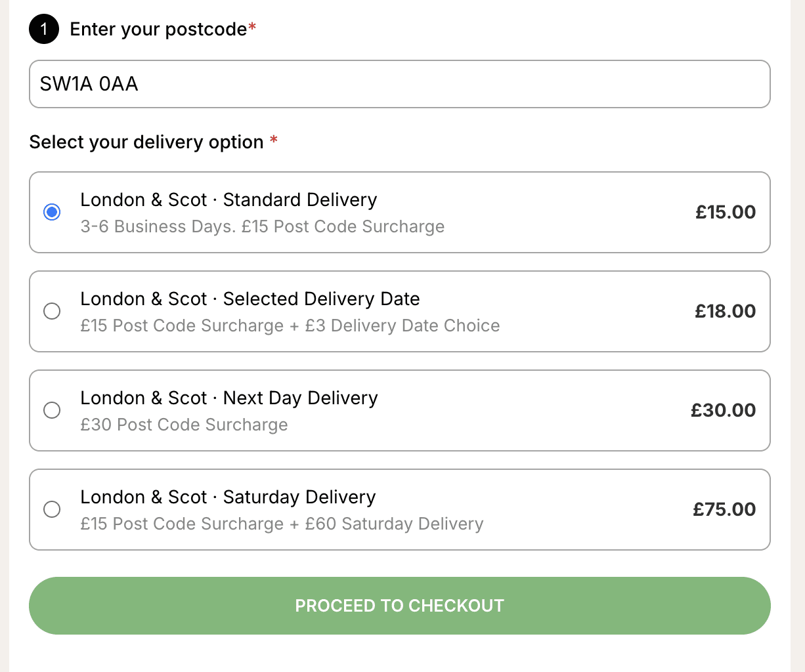Click the £75.00 Saturday Delivery price
Screen dimensions: 805x672
coord(724,509)
